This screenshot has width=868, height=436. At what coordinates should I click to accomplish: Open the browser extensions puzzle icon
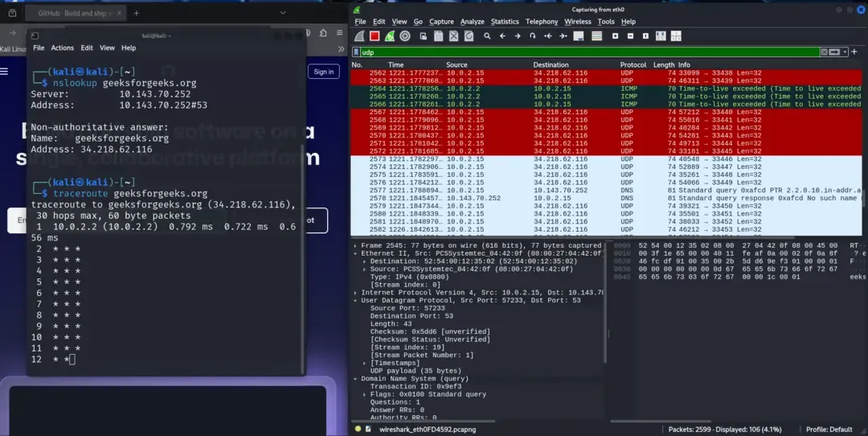tap(323, 33)
